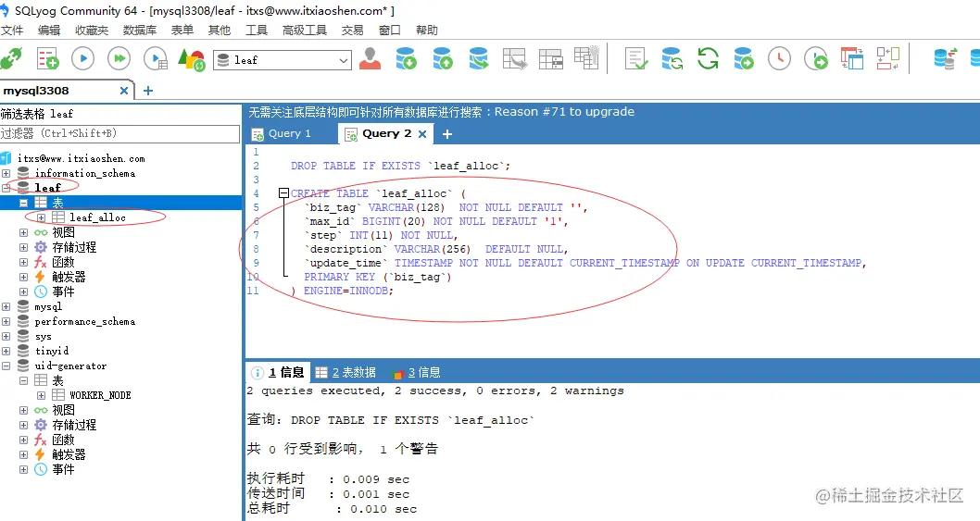The width and height of the screenshot is (980, 521).
Task: Expand the tinyid database node
Action: click(6, 351)
